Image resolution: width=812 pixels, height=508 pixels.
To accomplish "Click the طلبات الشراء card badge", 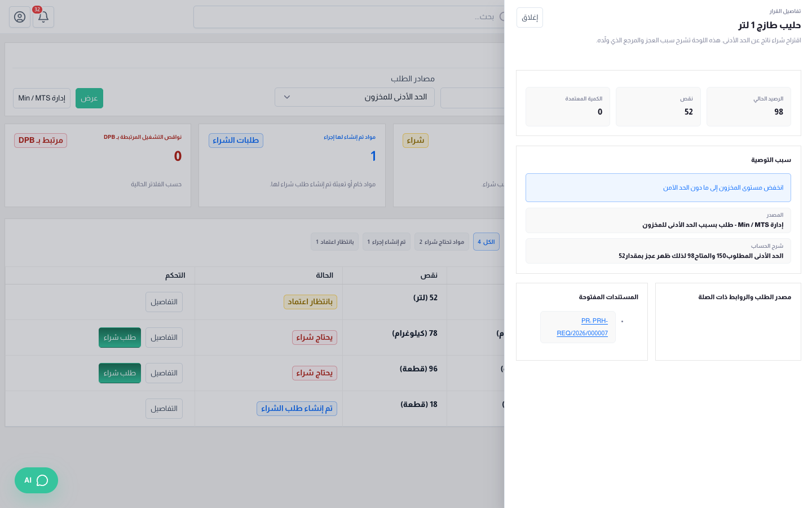I will click(x=236, y=141).
